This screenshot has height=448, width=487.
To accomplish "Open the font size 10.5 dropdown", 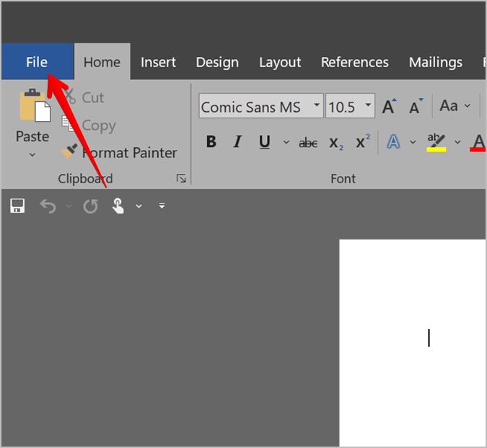I will [x=368, y=107].
